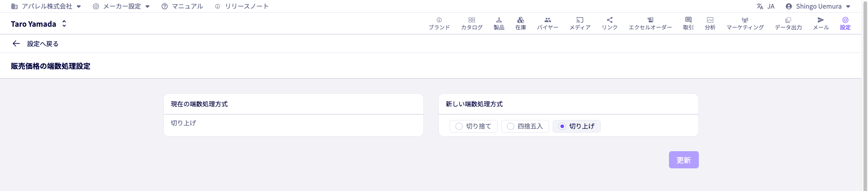Click the 更新 update button
The height and width of the screenshot is (191, 868).
point(683,160)
